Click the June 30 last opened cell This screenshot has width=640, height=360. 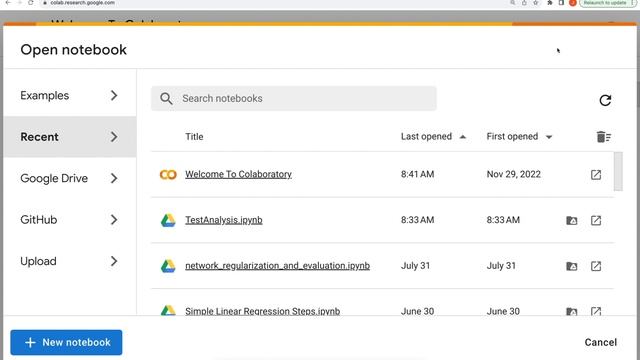(417, 311)
